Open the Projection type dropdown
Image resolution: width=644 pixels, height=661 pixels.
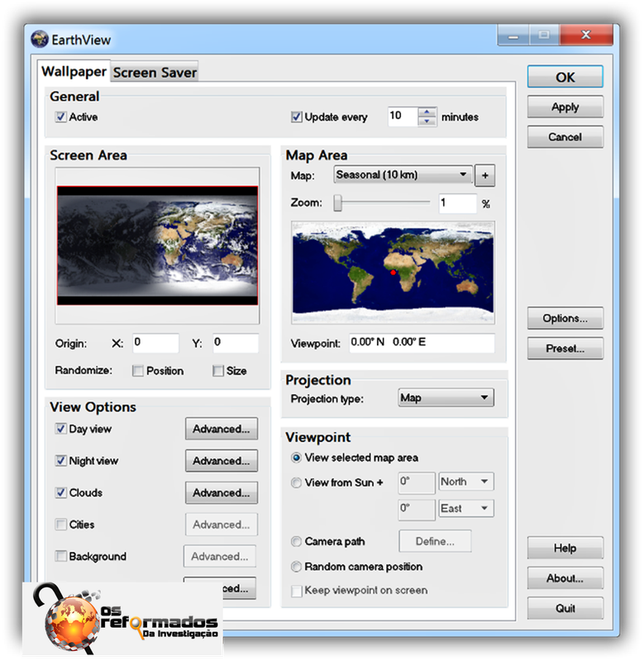tap(446, 397)
